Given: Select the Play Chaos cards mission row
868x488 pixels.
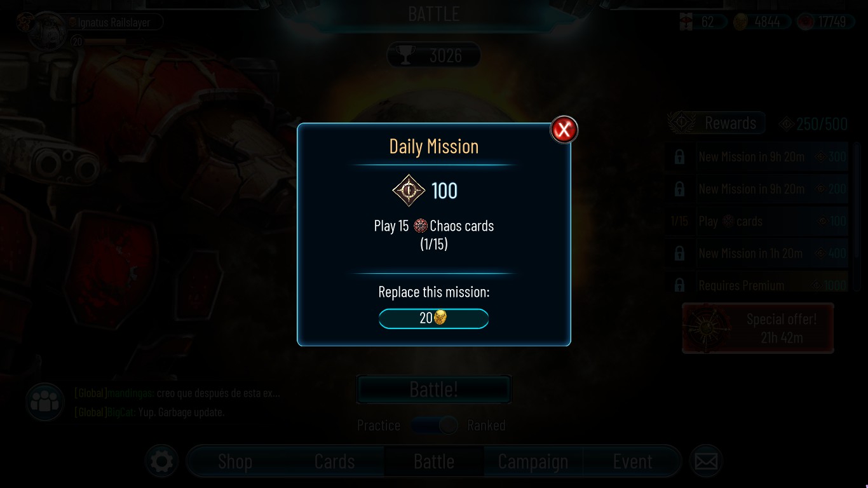Looking at the screenshot, I should click(x=757, y=221).
